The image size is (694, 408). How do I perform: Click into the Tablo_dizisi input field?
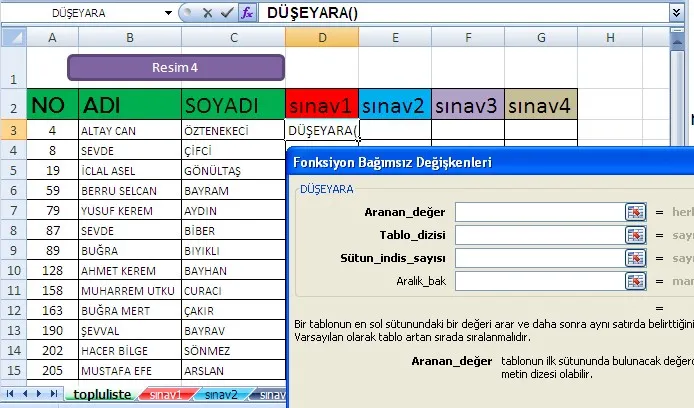pyautogui.click(x=538, y=235)
